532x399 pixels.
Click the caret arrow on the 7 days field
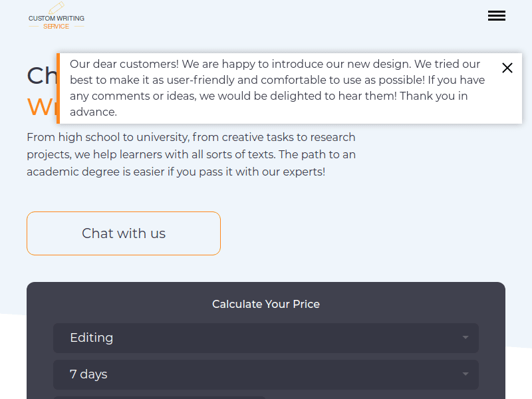465,374
